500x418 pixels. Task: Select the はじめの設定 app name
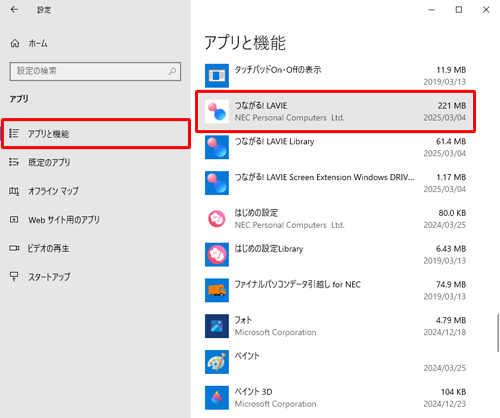[256, 213]
